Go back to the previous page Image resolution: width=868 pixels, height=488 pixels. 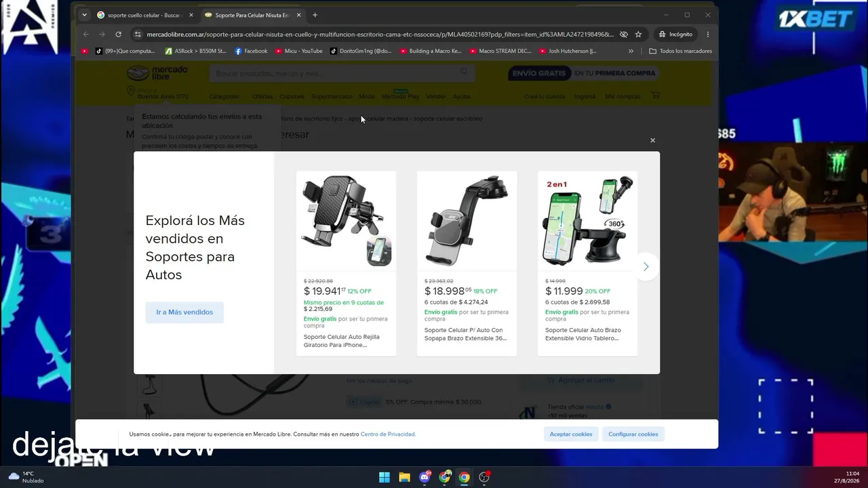pyautogui.click(x=86, y=35)
